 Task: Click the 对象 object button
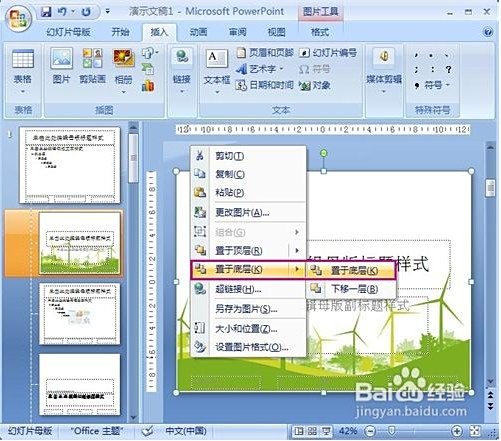pos(315,85)
